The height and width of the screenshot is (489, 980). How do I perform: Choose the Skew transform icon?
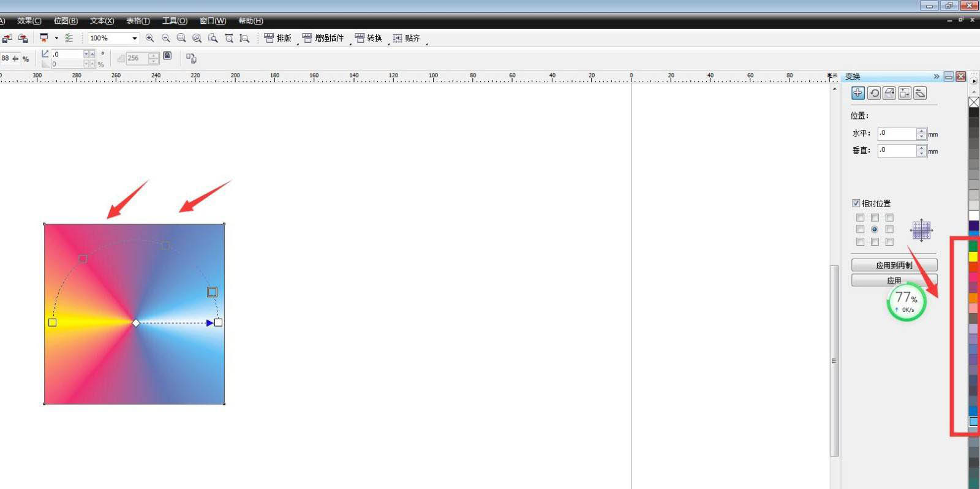[x=920, y=93]
